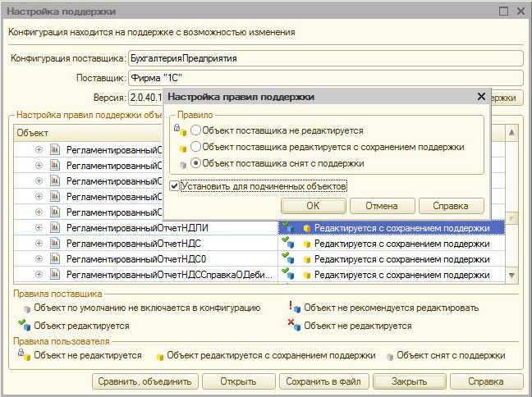This screenshot has width=532, height=397.
Task: Expand the РегламентированныйОтчетНДС tree node
Action: pyautogui.click(x=39, y=244)
